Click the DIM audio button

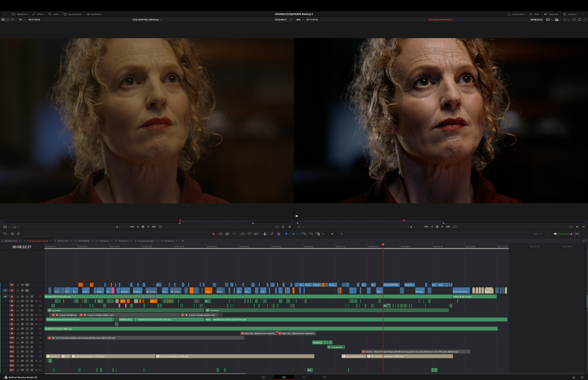click(x=577, y=234)
